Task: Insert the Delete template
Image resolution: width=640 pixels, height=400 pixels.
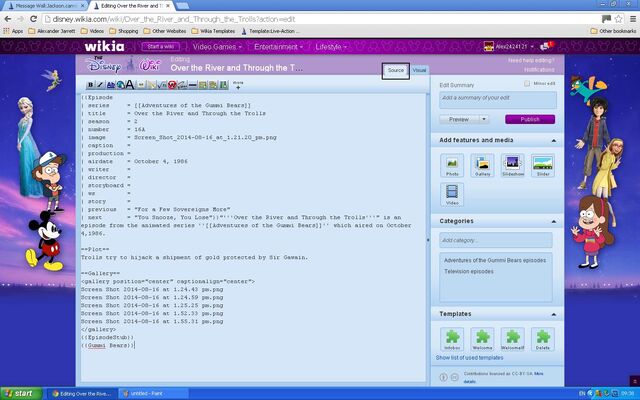Action: coord(543,339)
